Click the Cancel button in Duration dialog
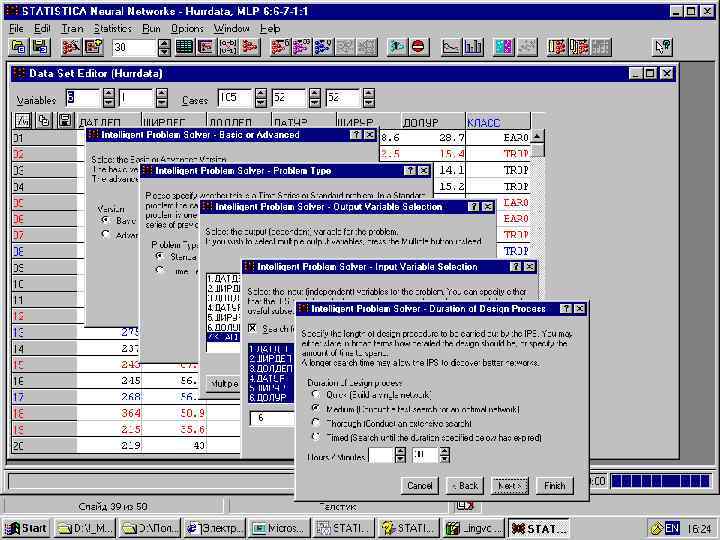Screen dimensions: 720x540 [x=419, y=485]
